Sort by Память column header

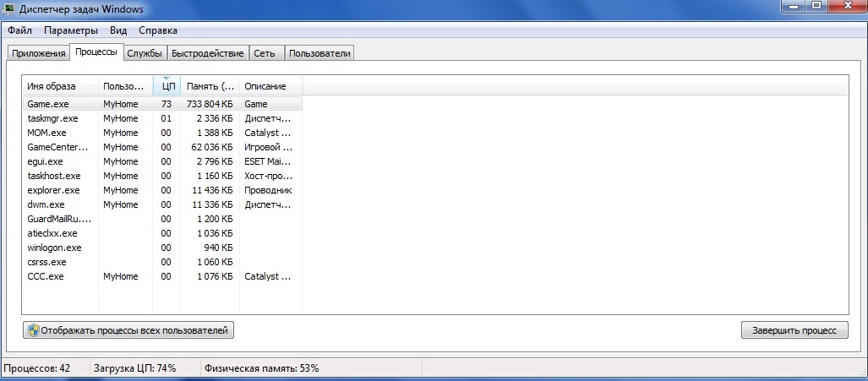[x=210, y=86]
